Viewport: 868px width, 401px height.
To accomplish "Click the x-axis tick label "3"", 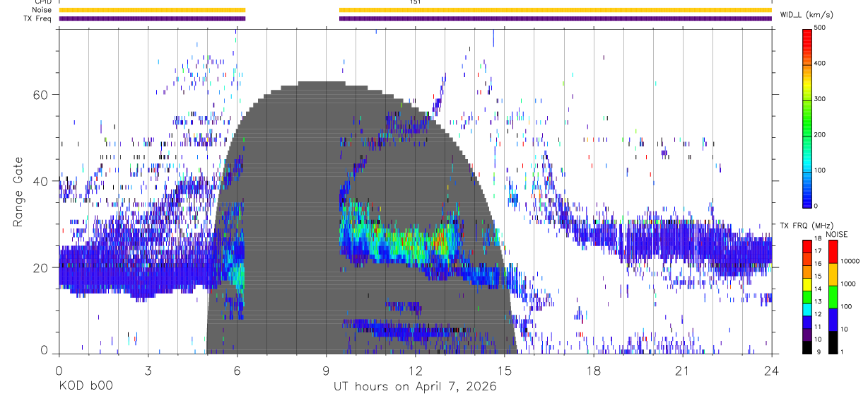I will [x=148, y=371].
